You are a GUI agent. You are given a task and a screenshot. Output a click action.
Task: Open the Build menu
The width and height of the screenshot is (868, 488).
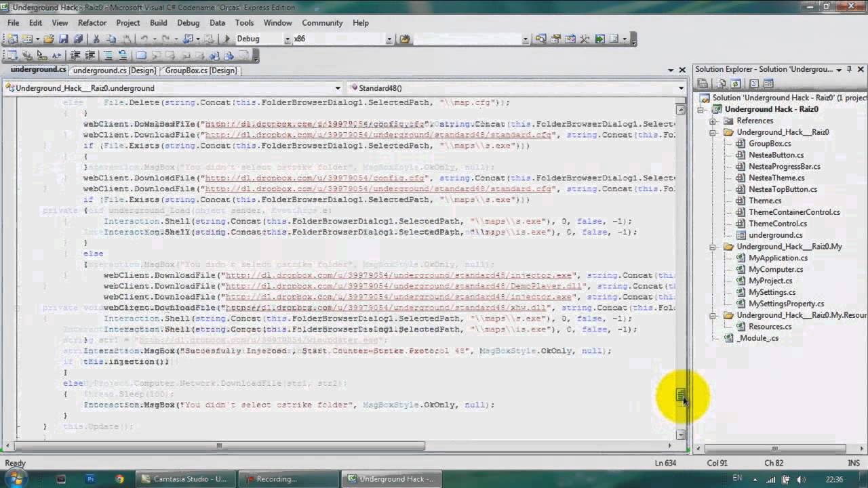[159, 22]
